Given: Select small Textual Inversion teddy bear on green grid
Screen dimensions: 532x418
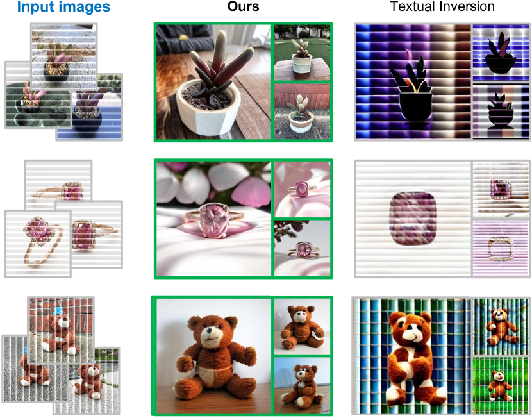Looking at the screenshot, I should click(x=501, y=385).
